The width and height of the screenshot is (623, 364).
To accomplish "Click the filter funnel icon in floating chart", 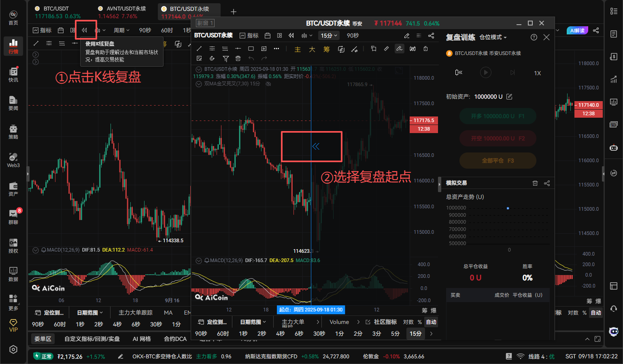I will tap(226, 59).
